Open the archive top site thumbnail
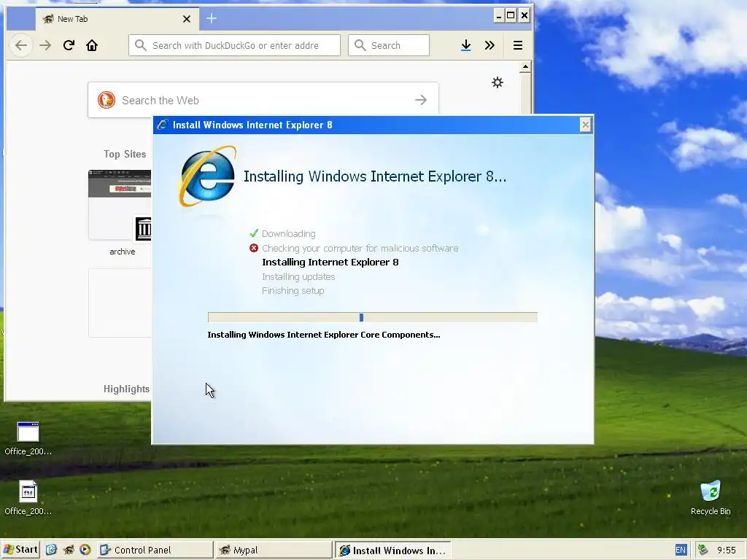Screen dimensions: 747x560 tap(120, 205)
